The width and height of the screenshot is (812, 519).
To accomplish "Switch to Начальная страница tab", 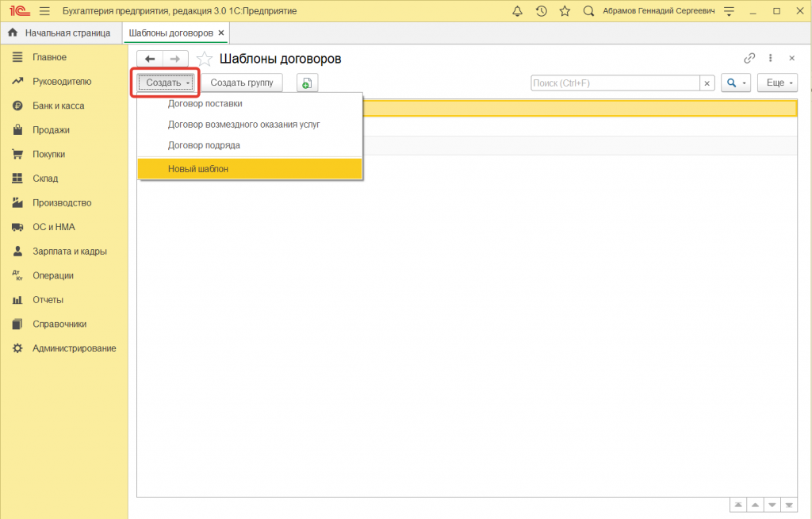I will click(60, 33).
